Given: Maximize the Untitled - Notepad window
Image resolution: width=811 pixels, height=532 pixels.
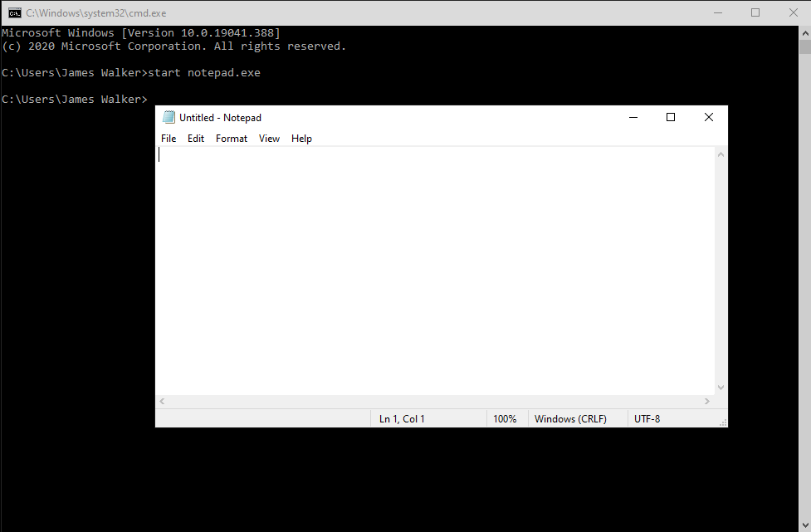Looking at the screenshot, I should (671, 118).
